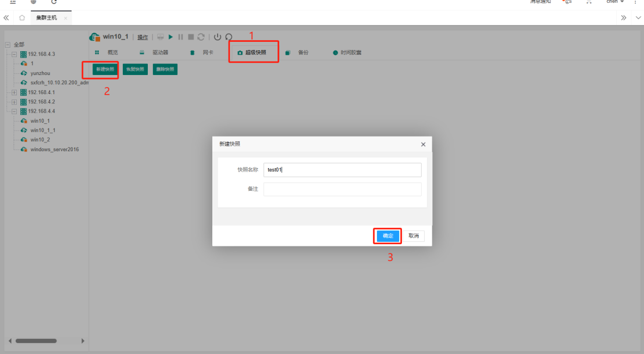The image size is (644, 354).
Task: Expand the 192.168.4.2 host node
Action: coord(15,102)
